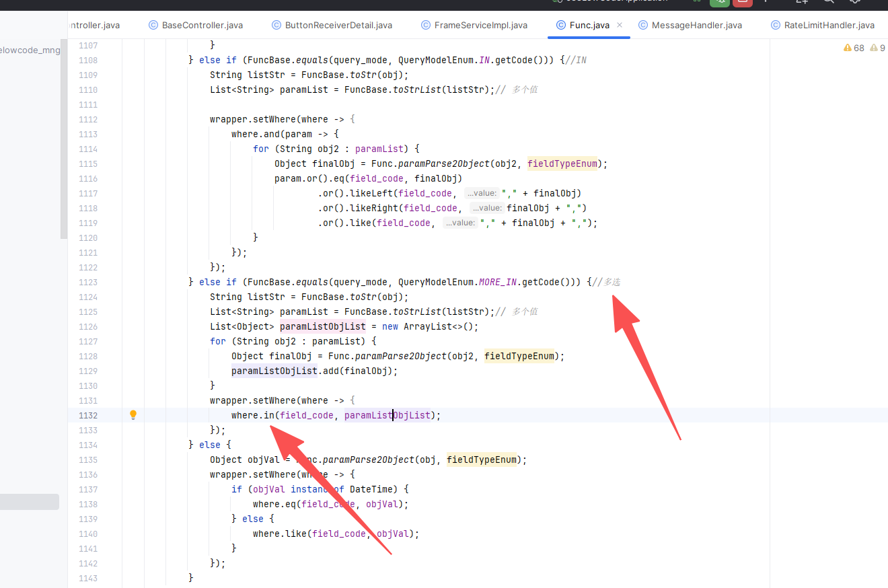This screenshot has width=888, height=588.
Task: Click the weak warnings indicator showing 9
Action: (877, 48)
